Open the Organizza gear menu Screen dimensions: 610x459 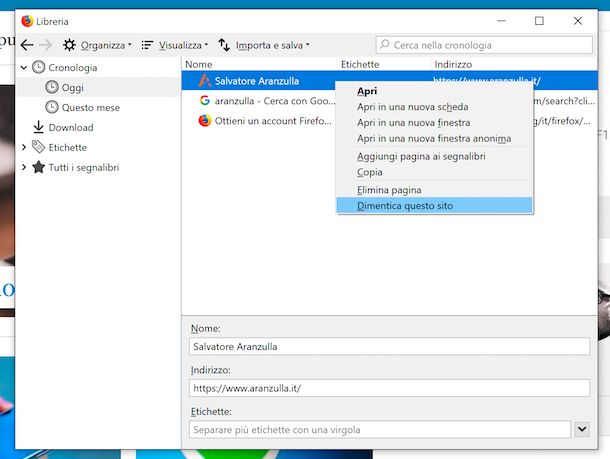[x=97, y=45]
